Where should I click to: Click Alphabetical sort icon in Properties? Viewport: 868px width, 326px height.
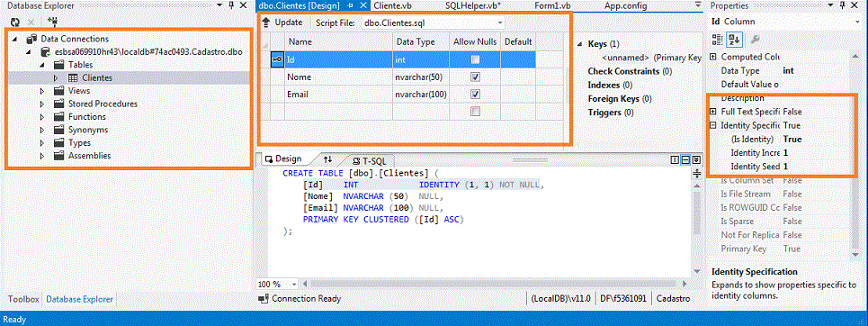point(734,40)
